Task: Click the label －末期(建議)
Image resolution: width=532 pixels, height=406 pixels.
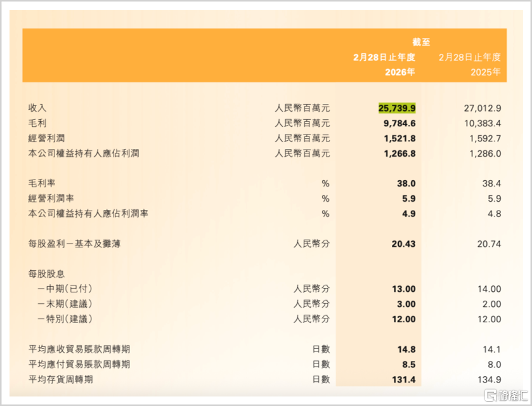Action: coord(65,304)
